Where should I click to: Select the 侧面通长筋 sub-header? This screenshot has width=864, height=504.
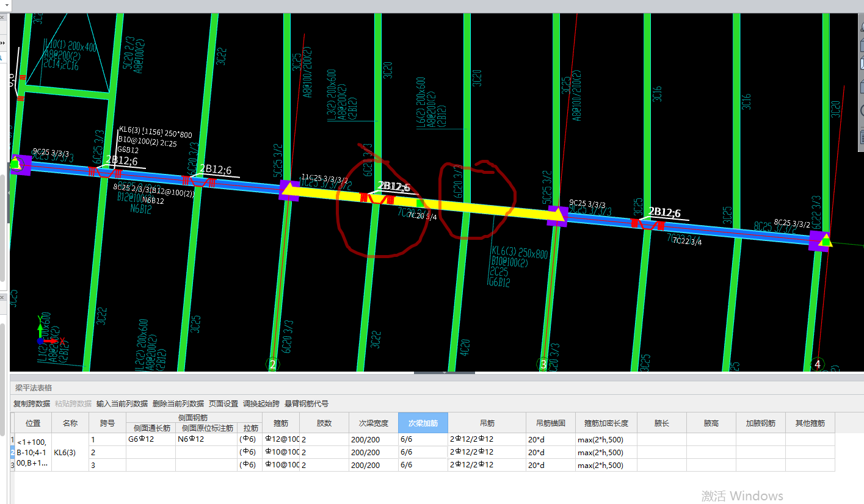pyautogui.click(x=151, y=428)
